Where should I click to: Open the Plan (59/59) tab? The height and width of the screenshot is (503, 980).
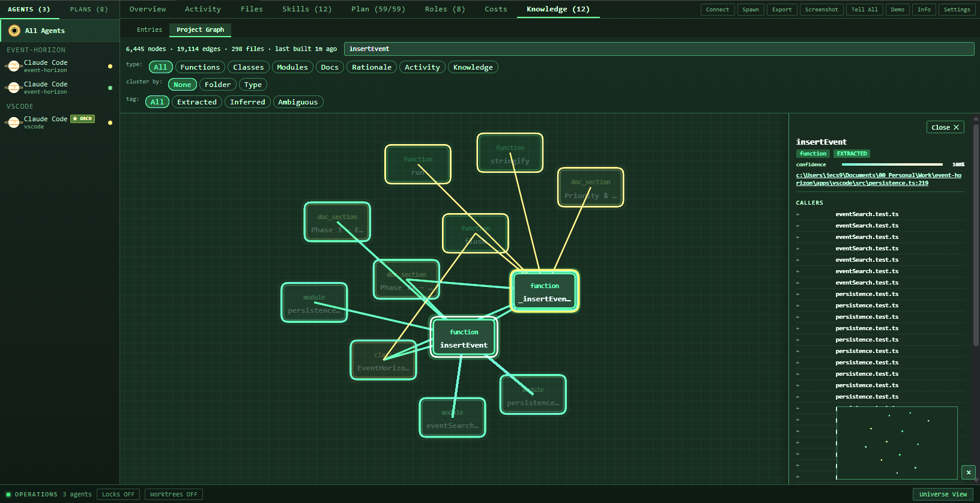[x=378, y=9]
